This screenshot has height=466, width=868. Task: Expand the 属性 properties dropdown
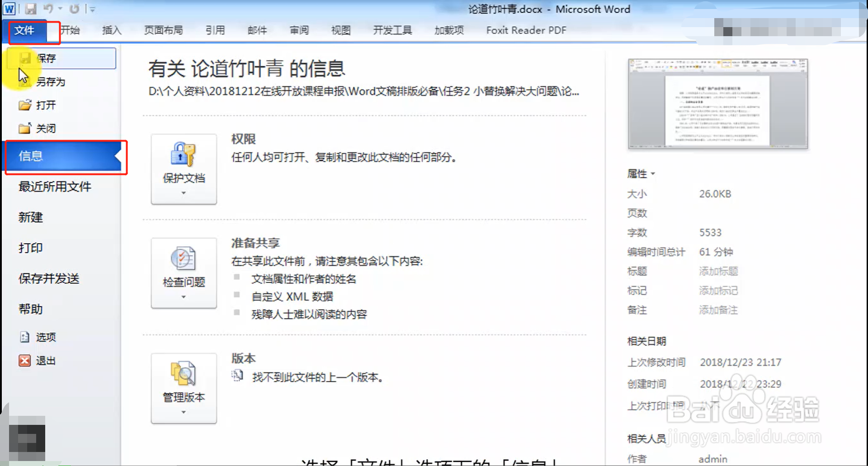(641, 174)
